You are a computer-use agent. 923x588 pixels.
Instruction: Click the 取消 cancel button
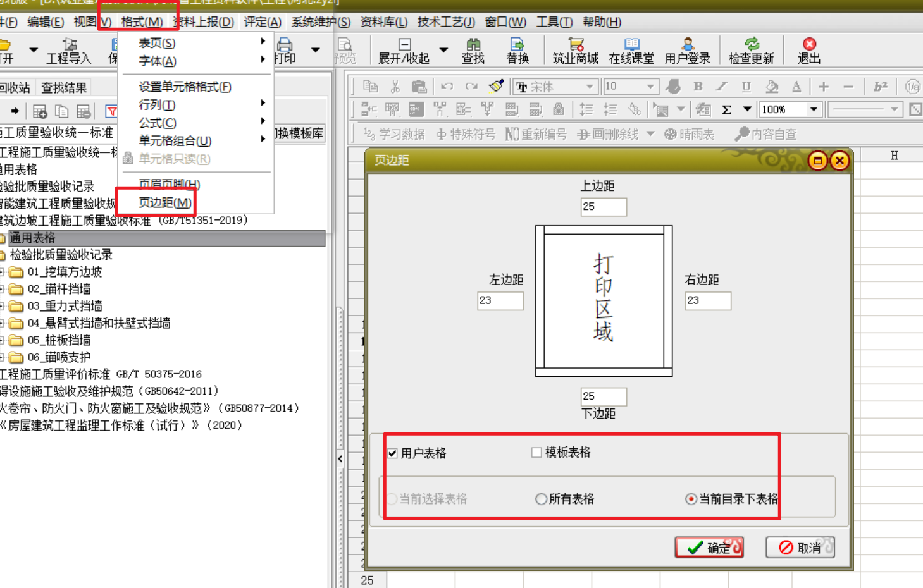(x=800, y=547)
